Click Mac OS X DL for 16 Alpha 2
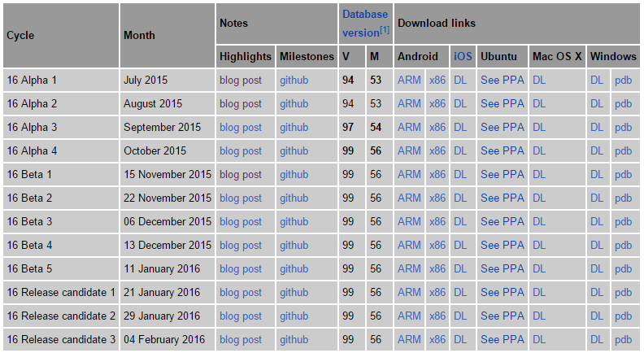644x353 pixels. tap(539, 104)
